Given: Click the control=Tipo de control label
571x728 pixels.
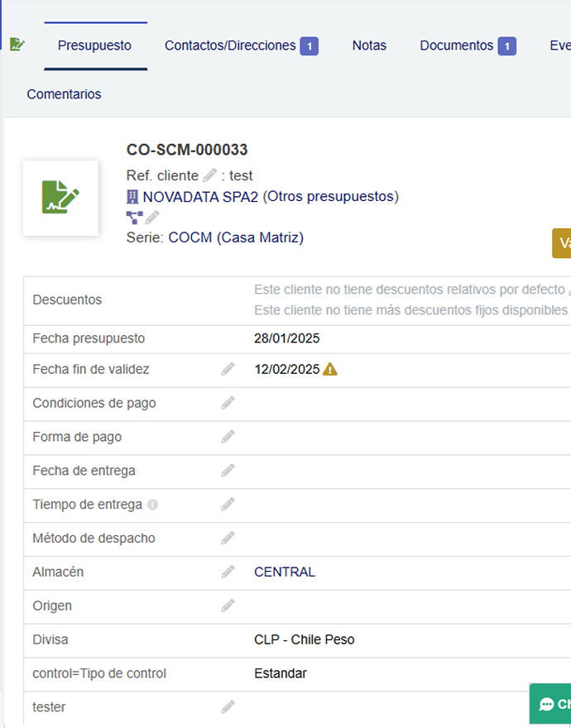Looking at the screenshot, I should point(99,673).
